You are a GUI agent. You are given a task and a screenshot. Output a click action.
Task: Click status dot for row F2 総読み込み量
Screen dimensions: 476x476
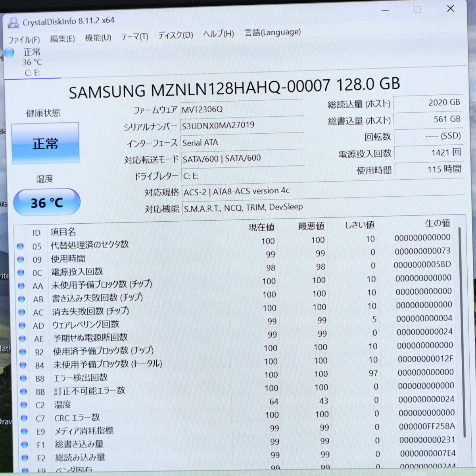(25, 458)
